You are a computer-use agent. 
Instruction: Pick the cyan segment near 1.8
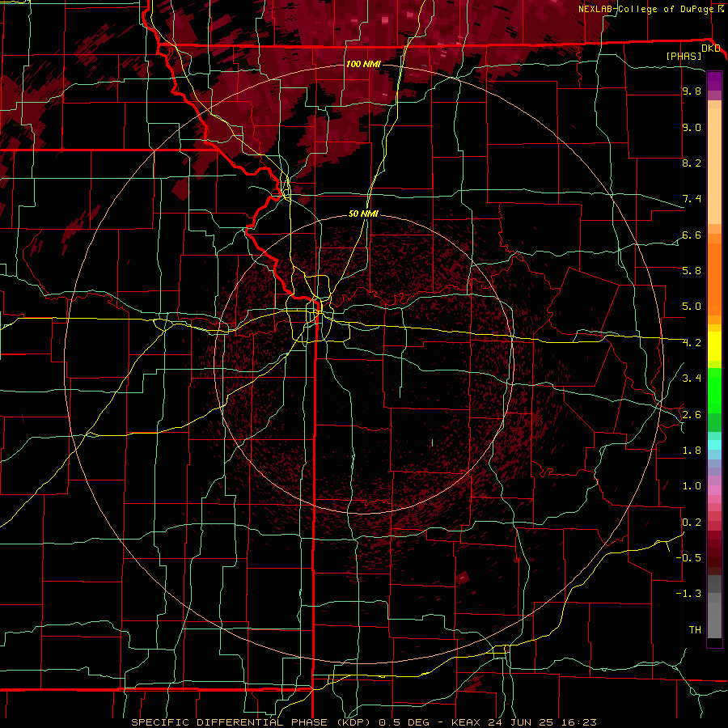click(x=714, y=445)
